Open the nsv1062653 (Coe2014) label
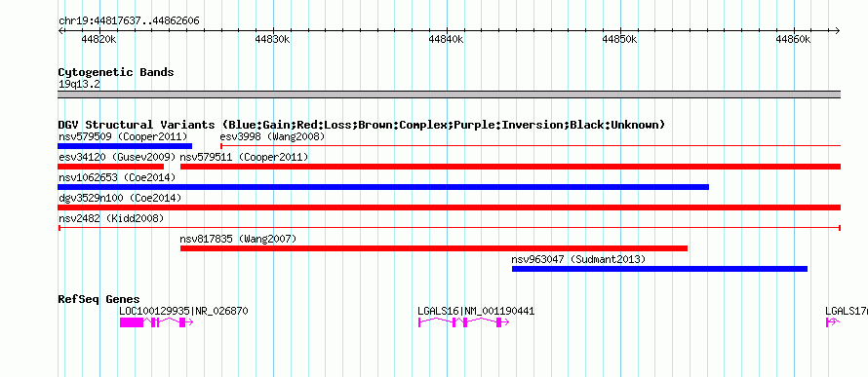 click(117, 177)
